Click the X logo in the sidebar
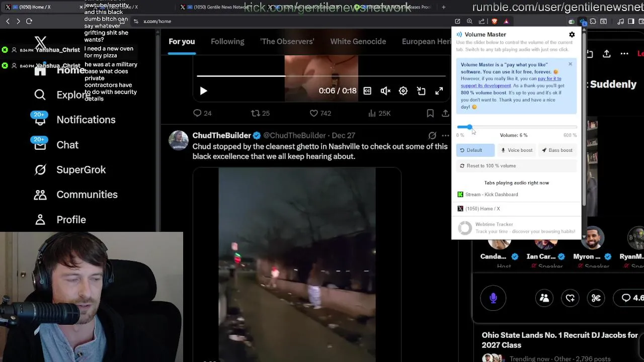 click(40, 43)
